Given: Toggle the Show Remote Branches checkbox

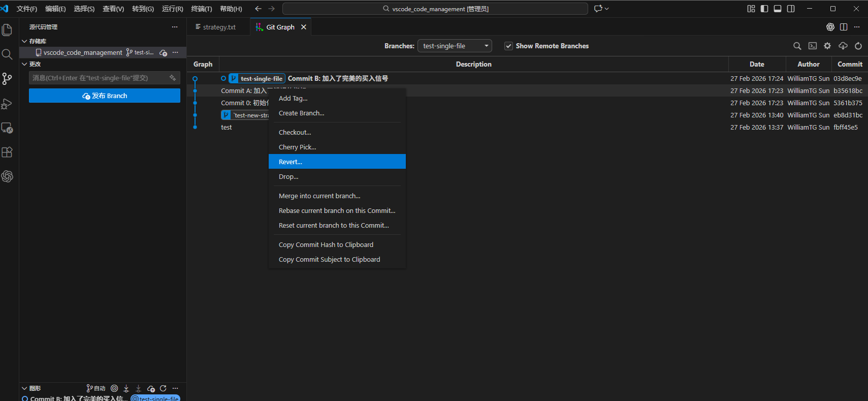Looking at the screenshot, I should point(508,46).
